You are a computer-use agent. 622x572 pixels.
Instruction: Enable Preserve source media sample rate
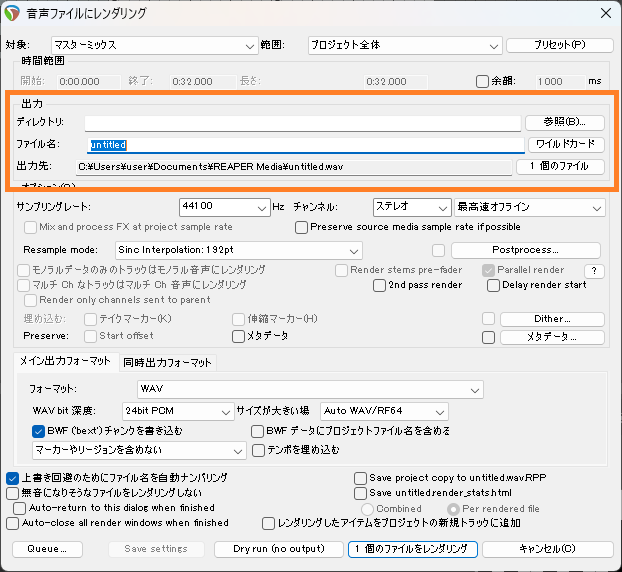(302, 227)
